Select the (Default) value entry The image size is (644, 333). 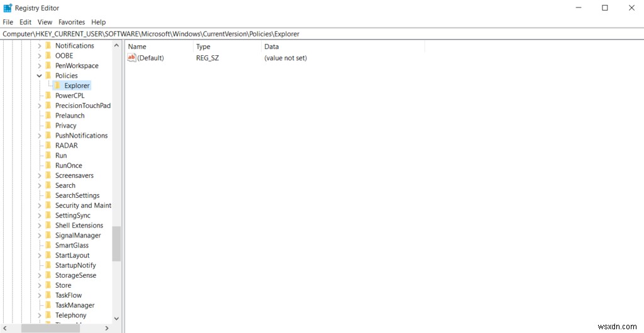[x=150, y=58]
